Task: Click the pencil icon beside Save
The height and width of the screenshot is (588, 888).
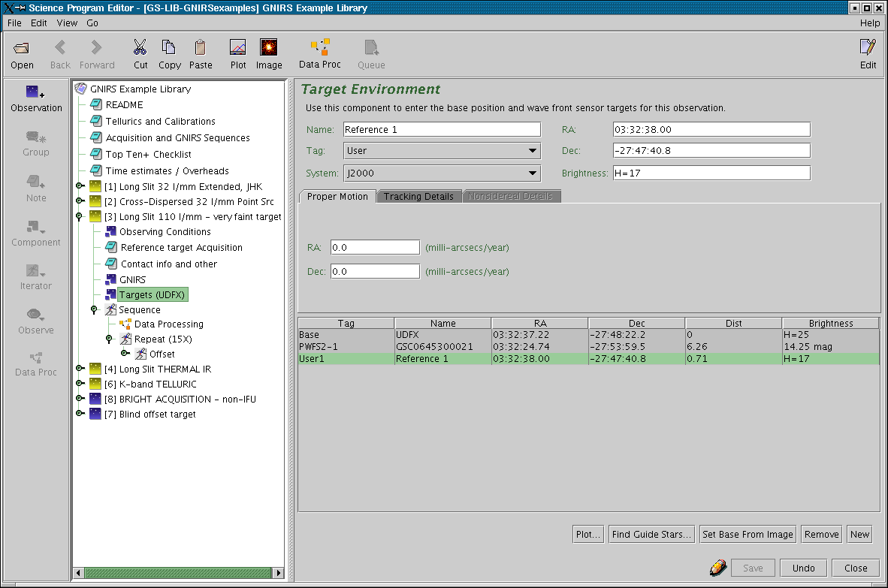Action: point(718,568)
